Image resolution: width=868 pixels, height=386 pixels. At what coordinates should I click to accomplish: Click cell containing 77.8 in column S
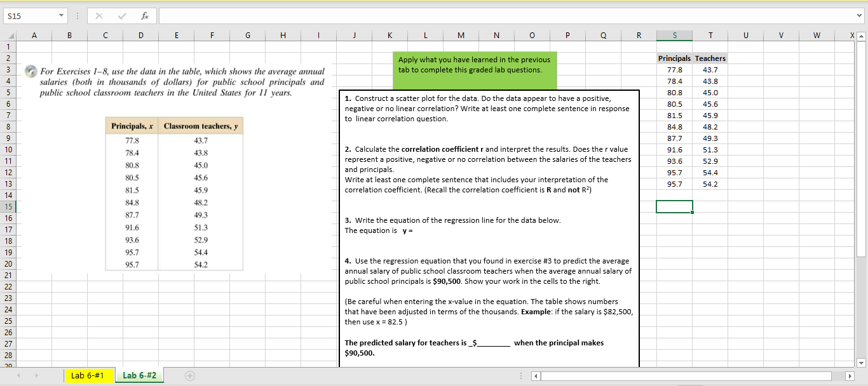[x=674, y=70]
